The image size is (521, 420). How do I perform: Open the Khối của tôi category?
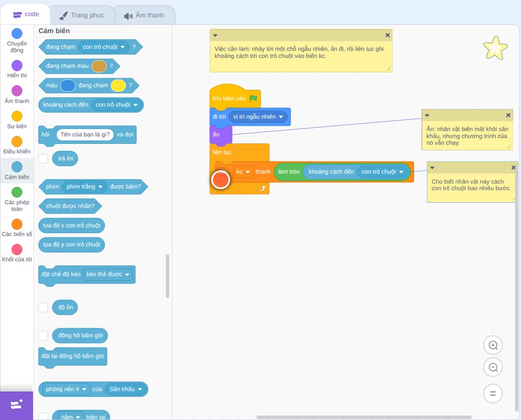17,253
